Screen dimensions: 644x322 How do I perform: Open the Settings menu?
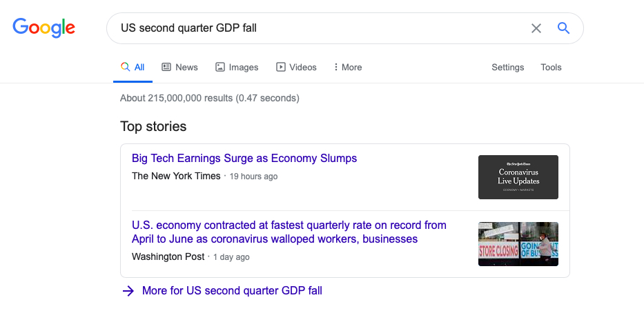[x=507, y=67]
